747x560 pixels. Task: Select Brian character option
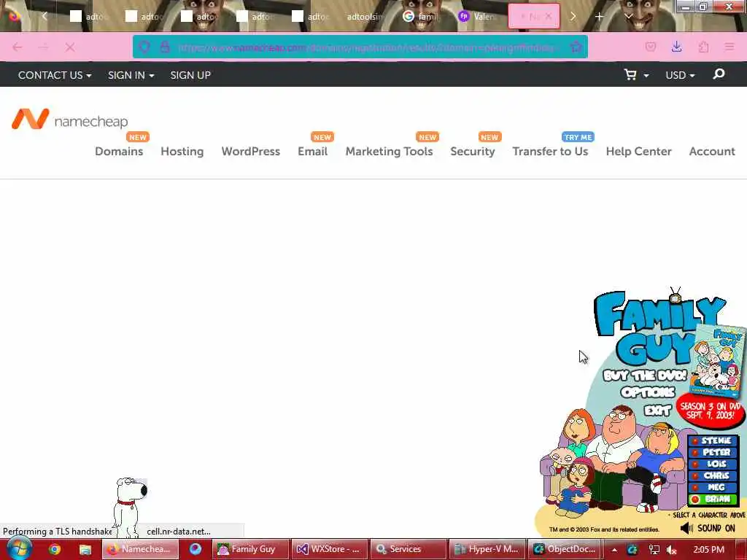(712, 499)
